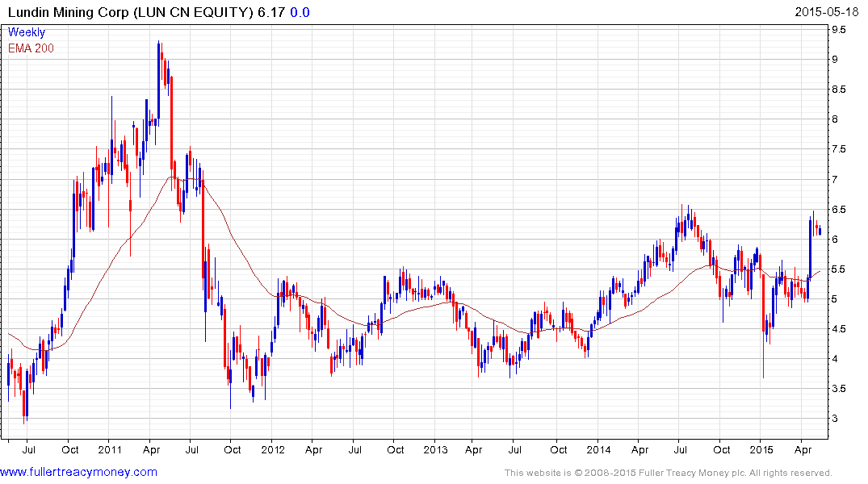Click the 2013 year label on time axis

tap(435, 449)
